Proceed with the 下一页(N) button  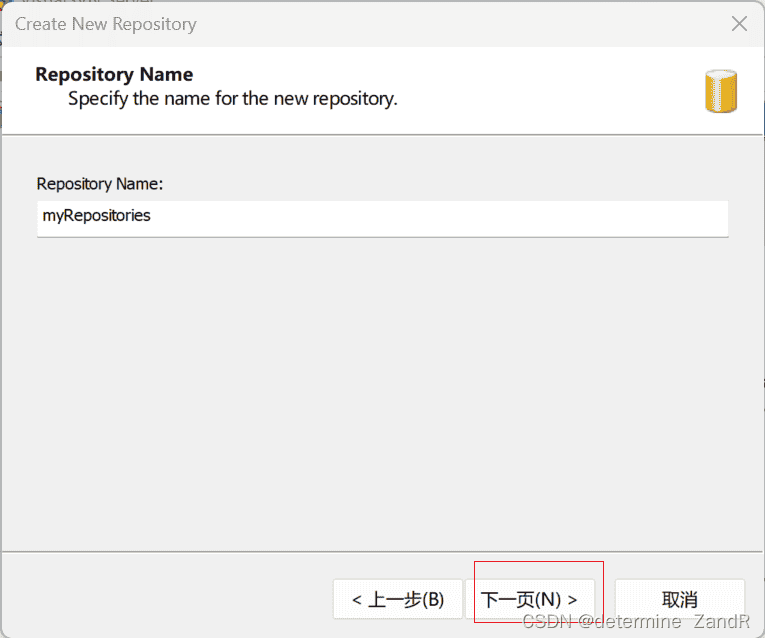(530, 599)
